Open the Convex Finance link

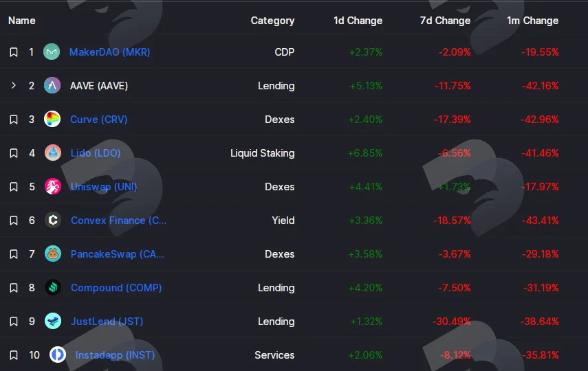[118, 221]
